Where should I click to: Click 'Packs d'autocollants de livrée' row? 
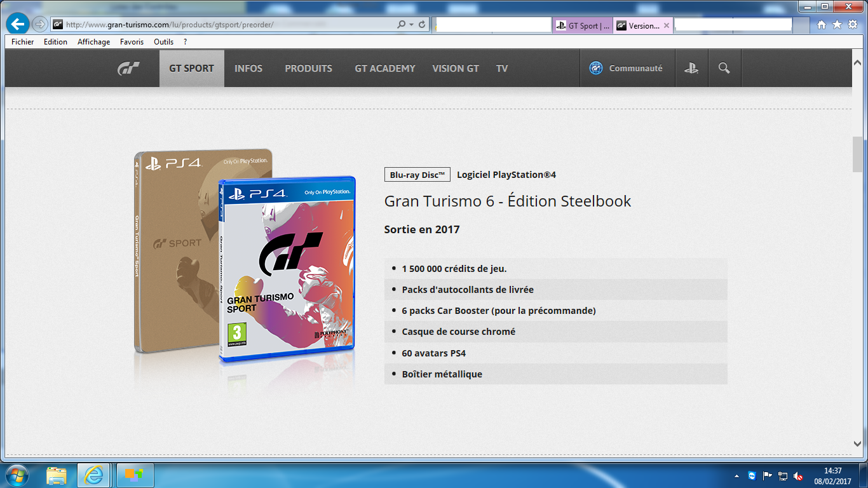coord(556,289)
